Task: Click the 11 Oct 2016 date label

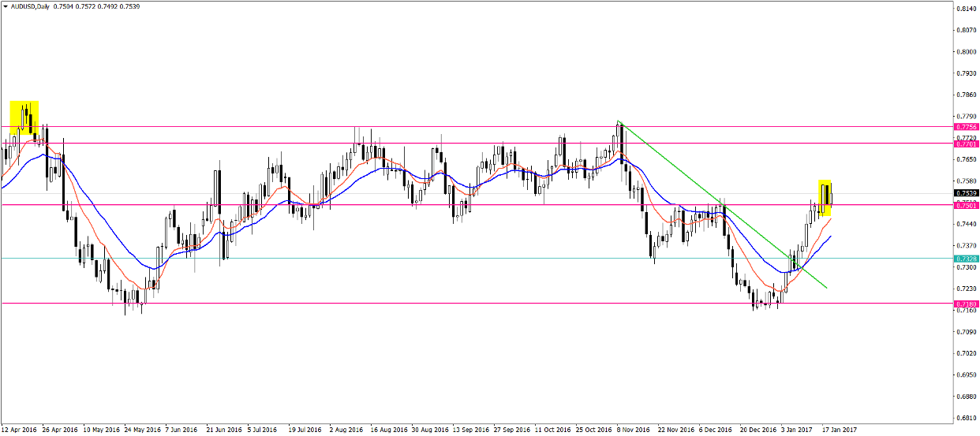Action: tap(551, 430)
